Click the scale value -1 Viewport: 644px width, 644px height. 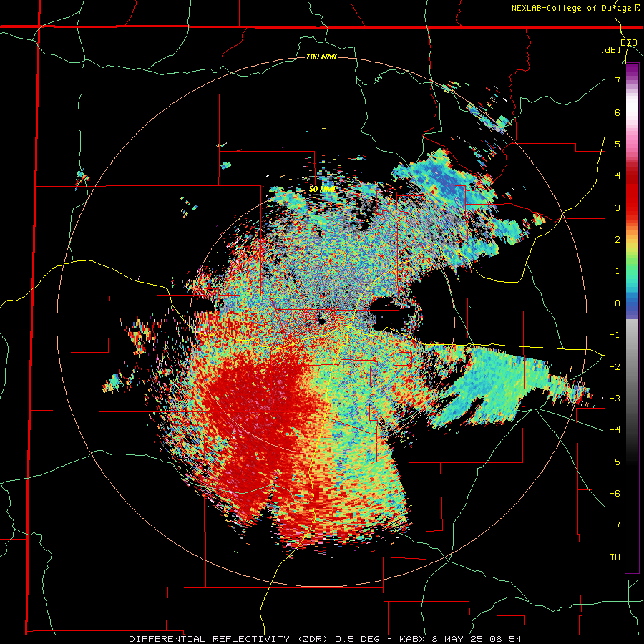pos(615,335)
